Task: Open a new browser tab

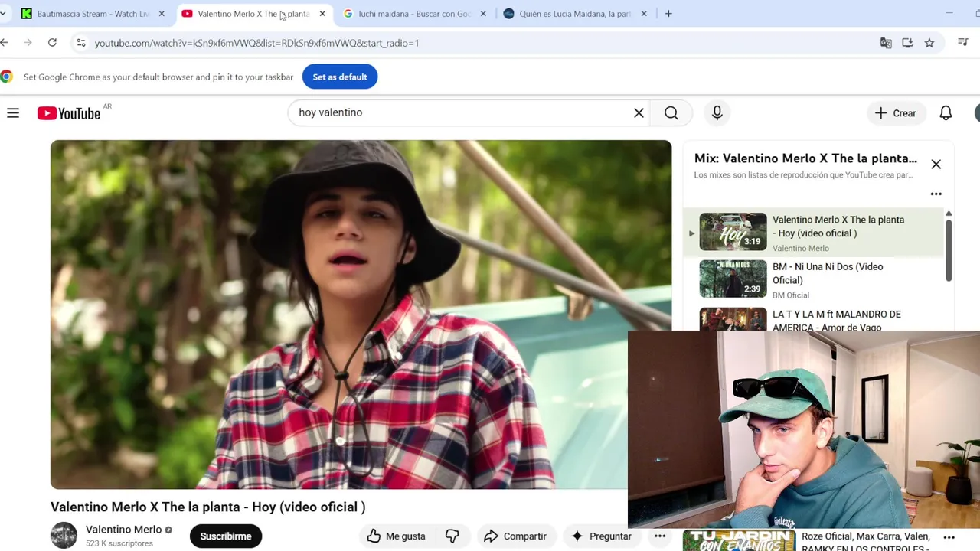Action: pyautogui.click(x=668, y=14)
